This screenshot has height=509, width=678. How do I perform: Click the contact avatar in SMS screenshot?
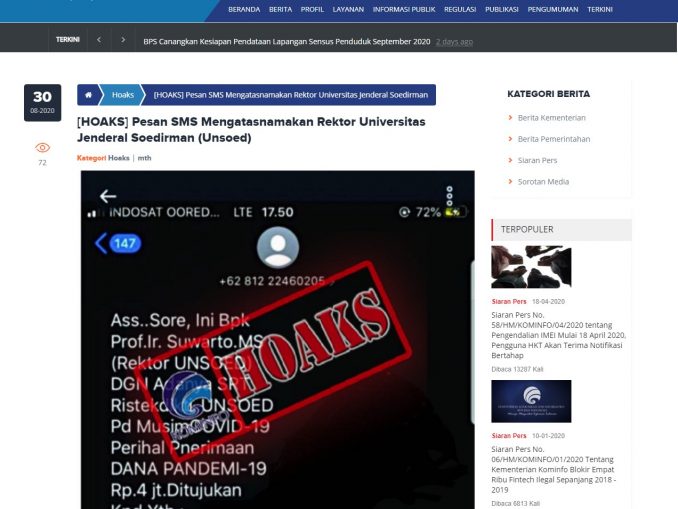coord(278,248)
